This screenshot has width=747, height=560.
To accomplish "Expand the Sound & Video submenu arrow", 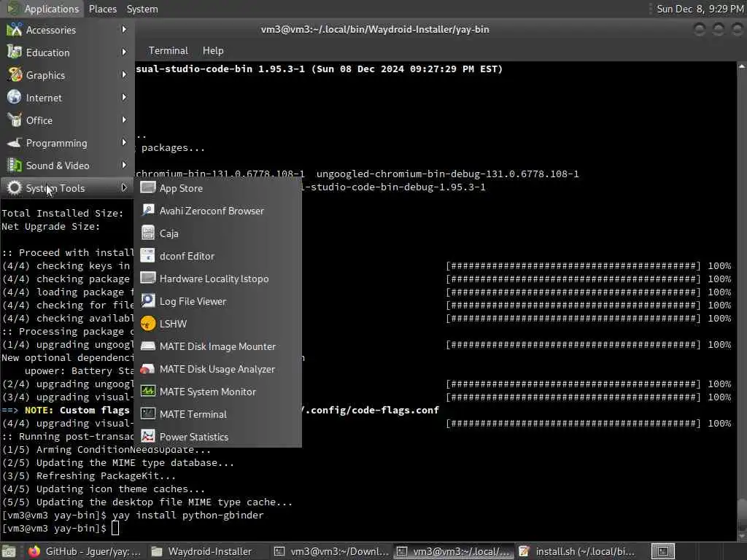I will click(x=124, y=166).
